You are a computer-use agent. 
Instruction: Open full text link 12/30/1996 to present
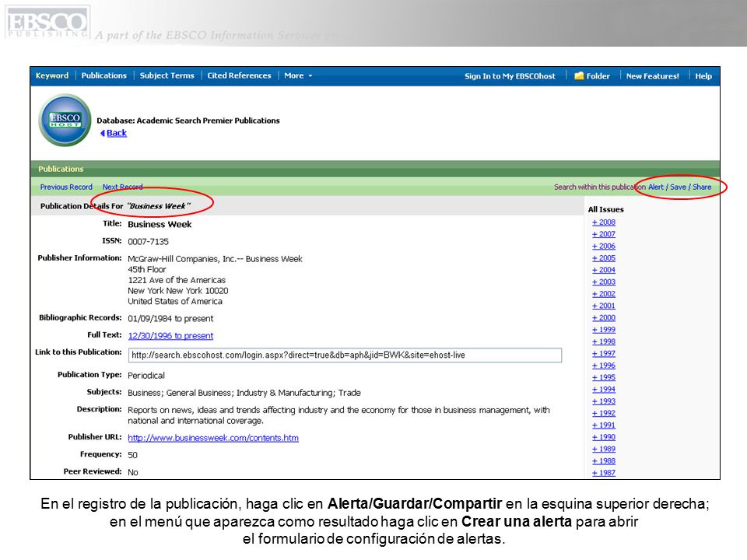[170, 336]
